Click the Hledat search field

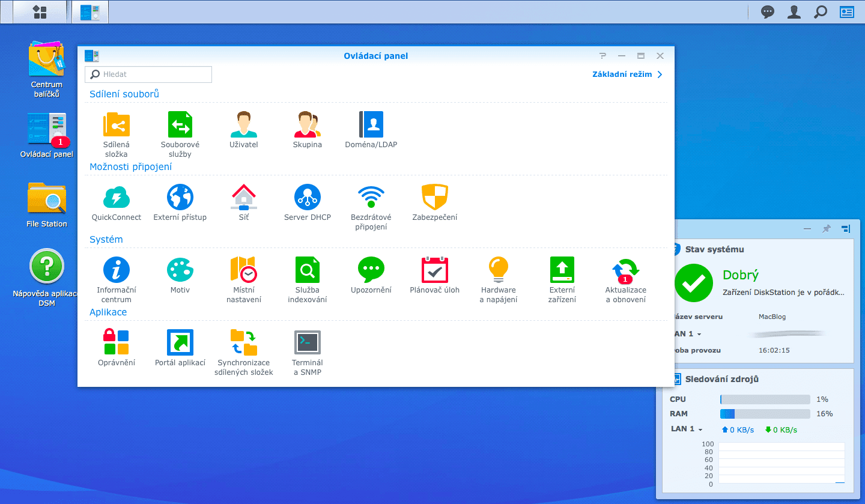(148, 74)
